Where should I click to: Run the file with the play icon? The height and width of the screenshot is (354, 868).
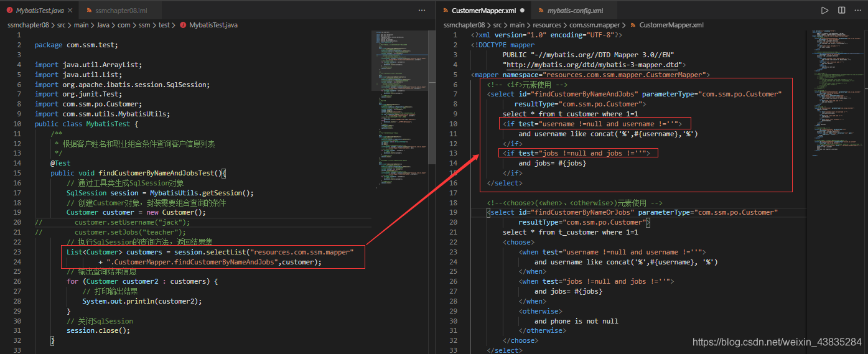click(824, 11)
